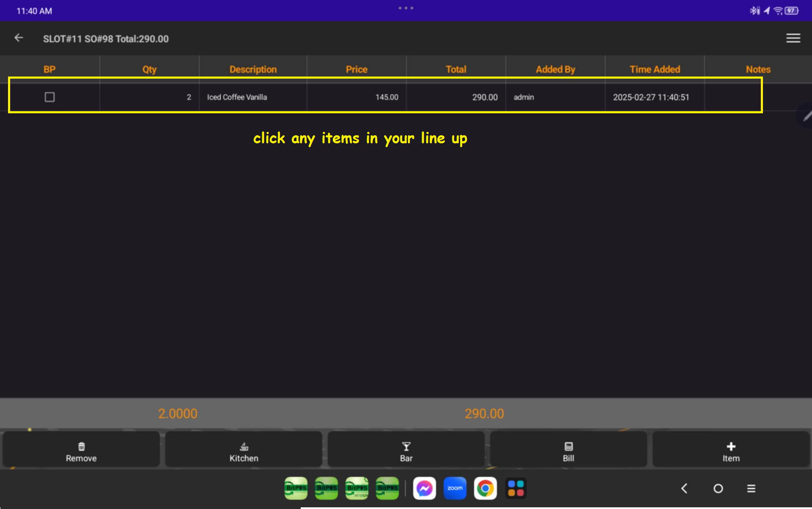Image resolution: width=812 pixels, height=509 pixels.
Task: Tick the BP checkbox for Iced Coffee Vanilla
Action: [49, 97]
